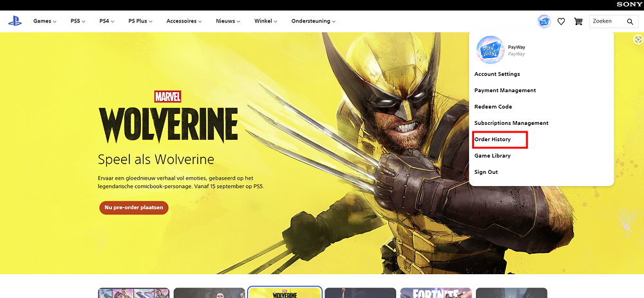Open Payment Management
Image resolution: width=644 pixels, height=298 pixels.
click(505, 90)
